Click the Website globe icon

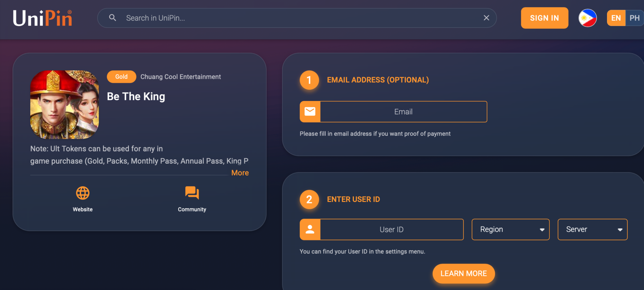(x=83, y=193)
